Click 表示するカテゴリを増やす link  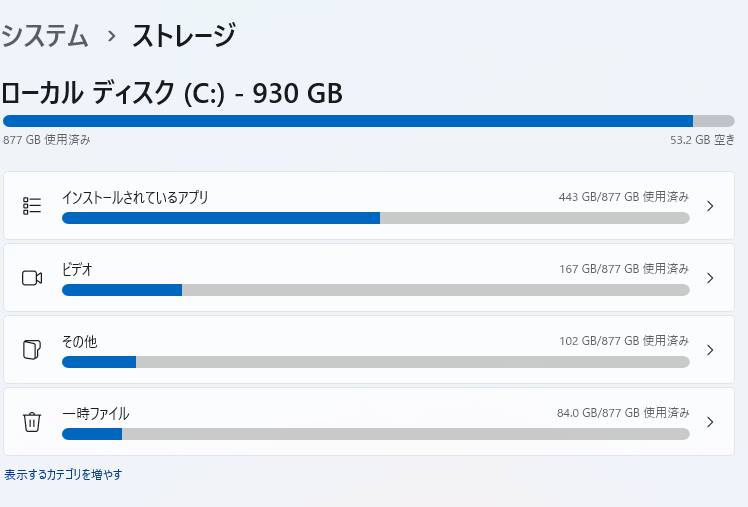click(63, 475)
